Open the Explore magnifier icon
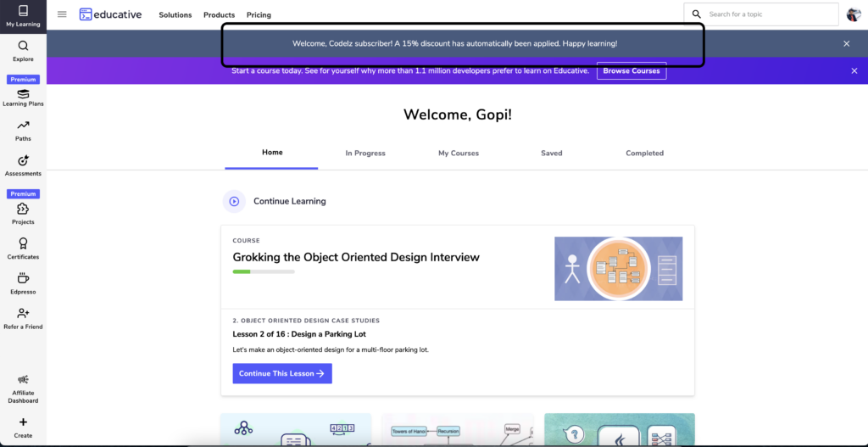This screenshot has width=868, height=447. coord(23,46)
